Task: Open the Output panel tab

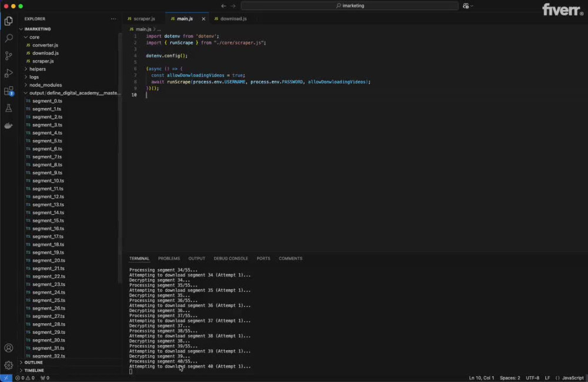Action: pyautogui.click(x=196, y=258)
